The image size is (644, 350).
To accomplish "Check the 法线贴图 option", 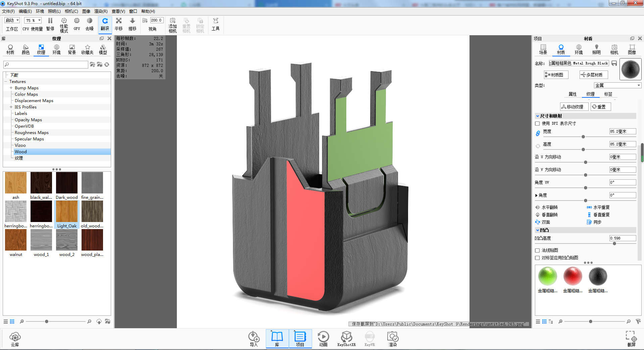I will 537,250.
